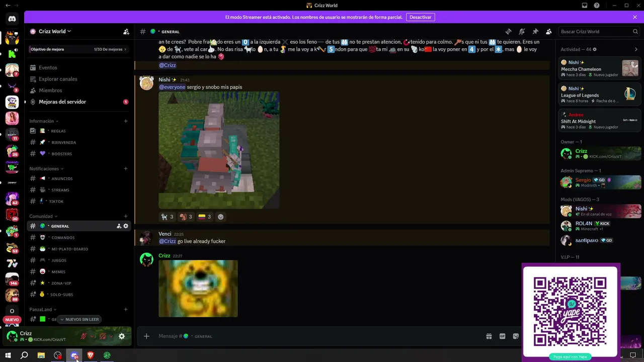Open Windows taskbar search
Viewport: 644px width, 362px height.
pos(24,355)
